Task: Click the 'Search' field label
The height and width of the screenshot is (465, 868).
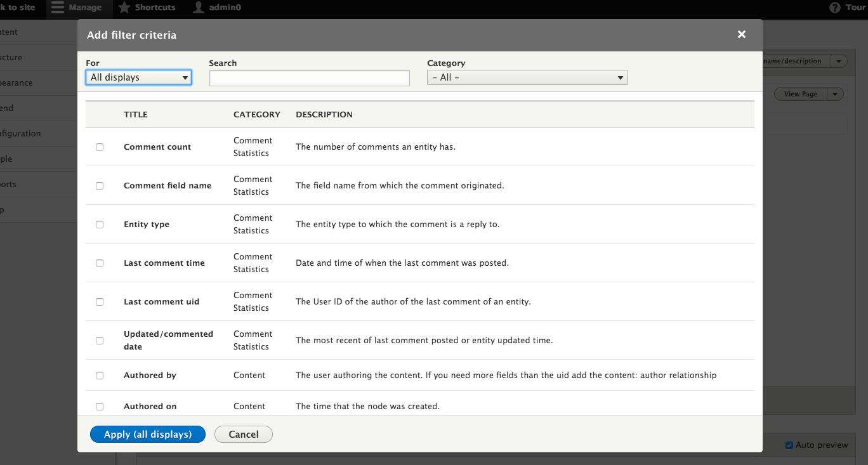Action: [x=223, y=63]
